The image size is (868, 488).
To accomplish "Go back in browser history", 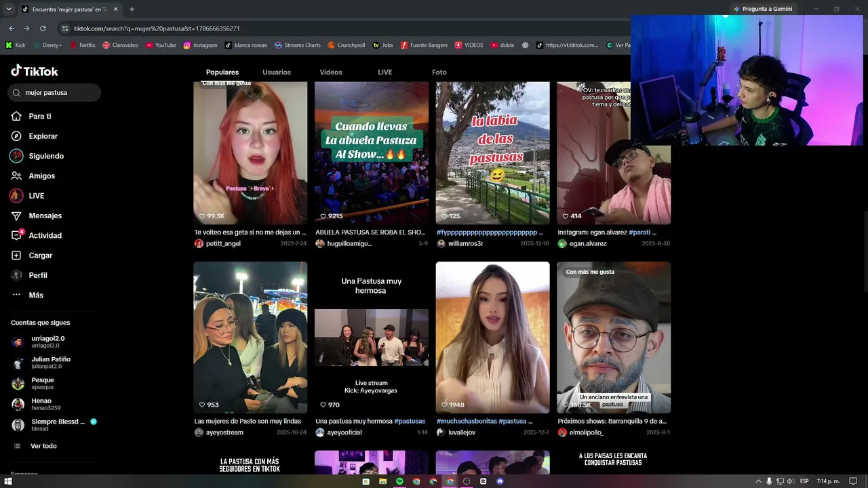I will 12,28.
